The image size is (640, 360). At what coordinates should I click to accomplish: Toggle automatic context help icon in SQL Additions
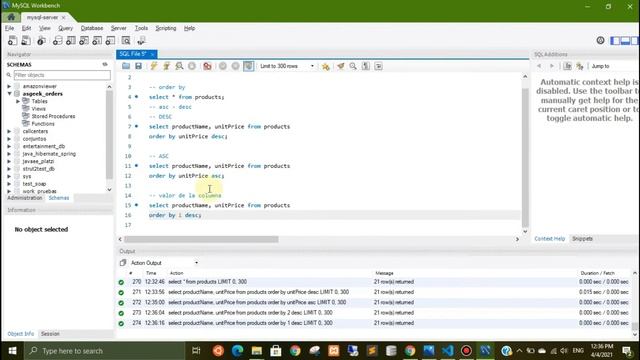580,66
